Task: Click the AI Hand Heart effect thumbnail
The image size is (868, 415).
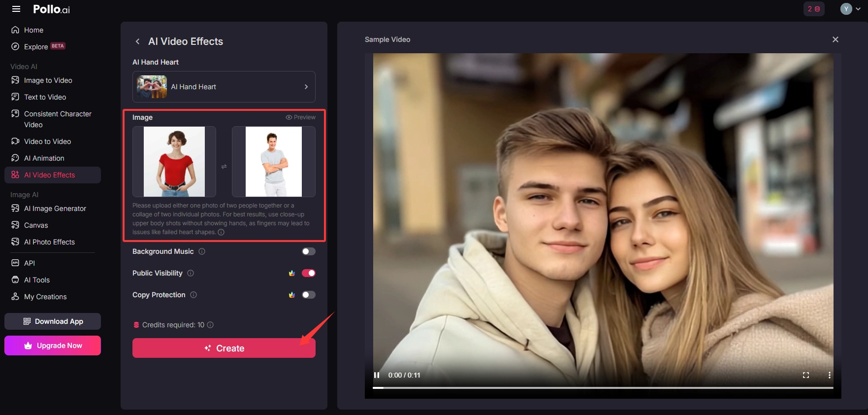Action: pyautogui.click(x=152, y=87)
